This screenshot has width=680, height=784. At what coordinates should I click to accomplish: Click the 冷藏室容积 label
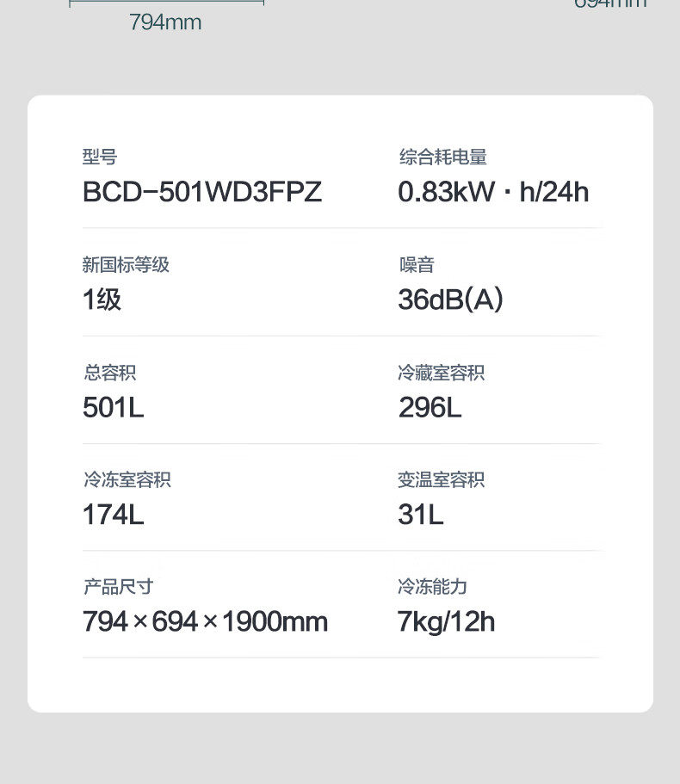coord(441,373)
